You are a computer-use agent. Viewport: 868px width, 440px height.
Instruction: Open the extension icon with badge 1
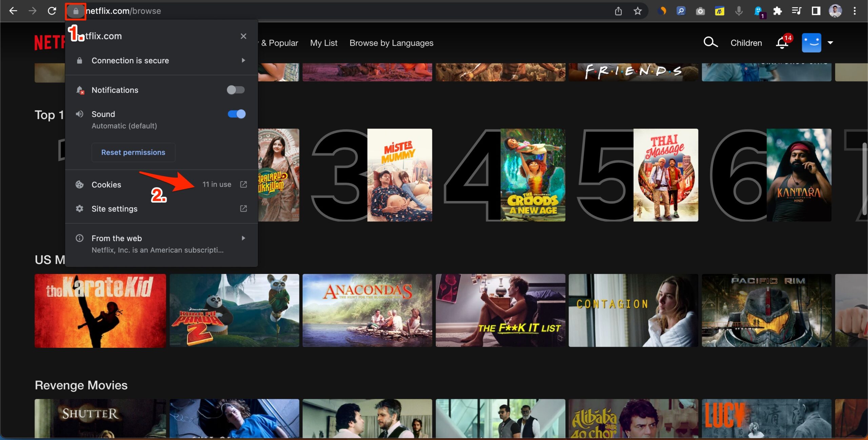pos(759,12)
